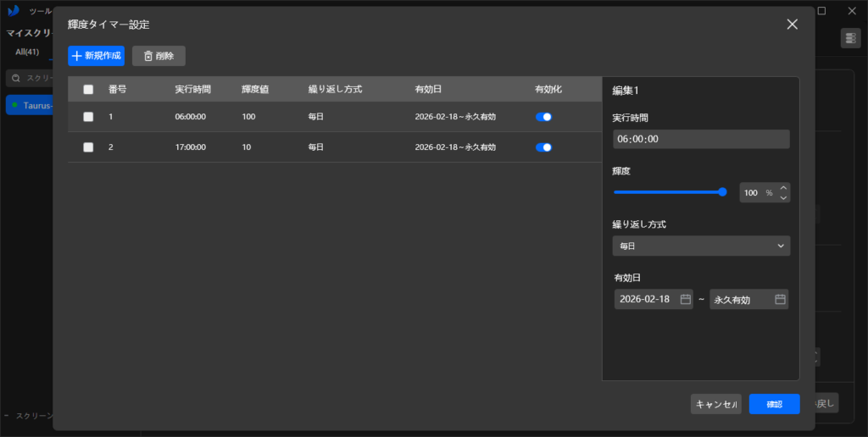Click the 輝度 slider handle
The image size is (868, 437).
722,192
